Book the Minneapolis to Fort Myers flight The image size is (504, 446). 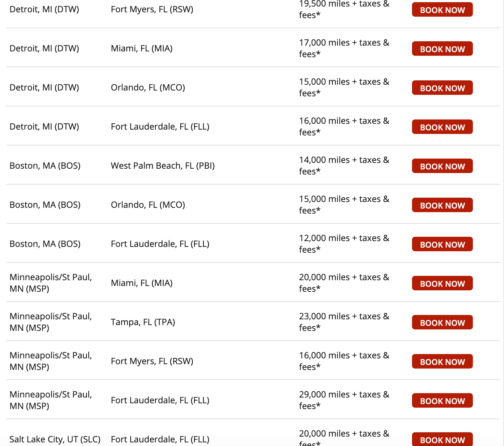tap(442, 362)
